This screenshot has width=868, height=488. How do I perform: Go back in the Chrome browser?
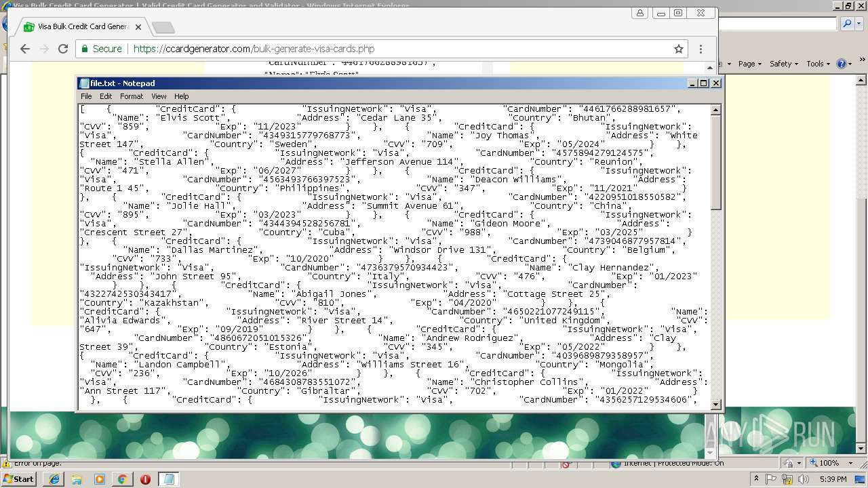tap(25, 49)
